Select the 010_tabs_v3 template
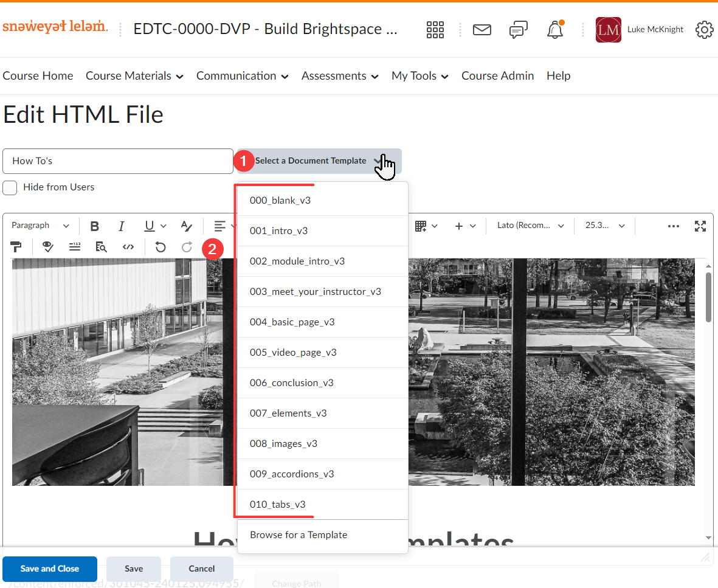The width and height of the screenshot is (718, 588). coord(323,505)
